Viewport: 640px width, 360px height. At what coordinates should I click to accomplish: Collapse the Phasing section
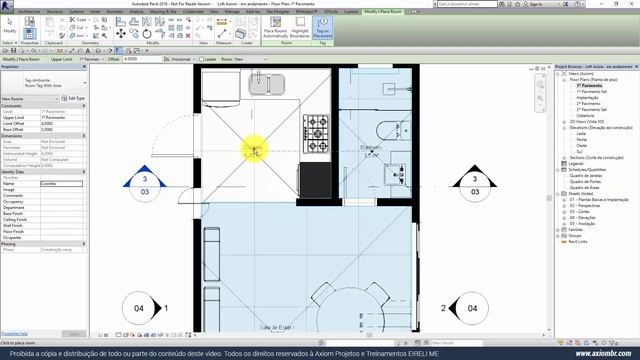pos(84,244)
